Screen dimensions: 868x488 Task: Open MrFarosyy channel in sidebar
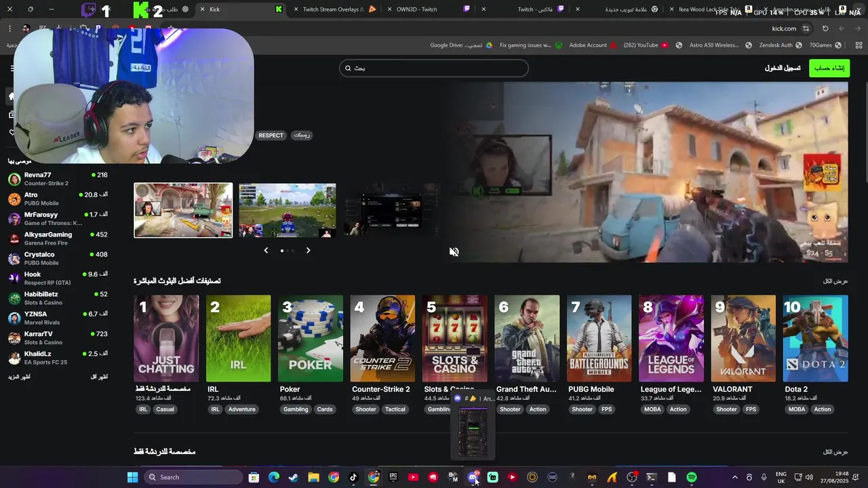point(58,219)
